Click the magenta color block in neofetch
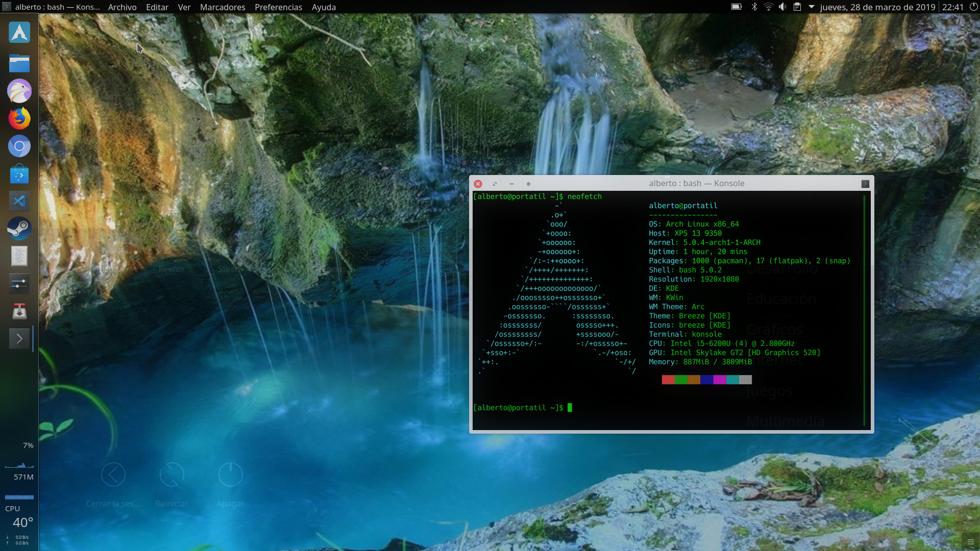The width and height of the screenshot is (980, 551). point(720,380)
